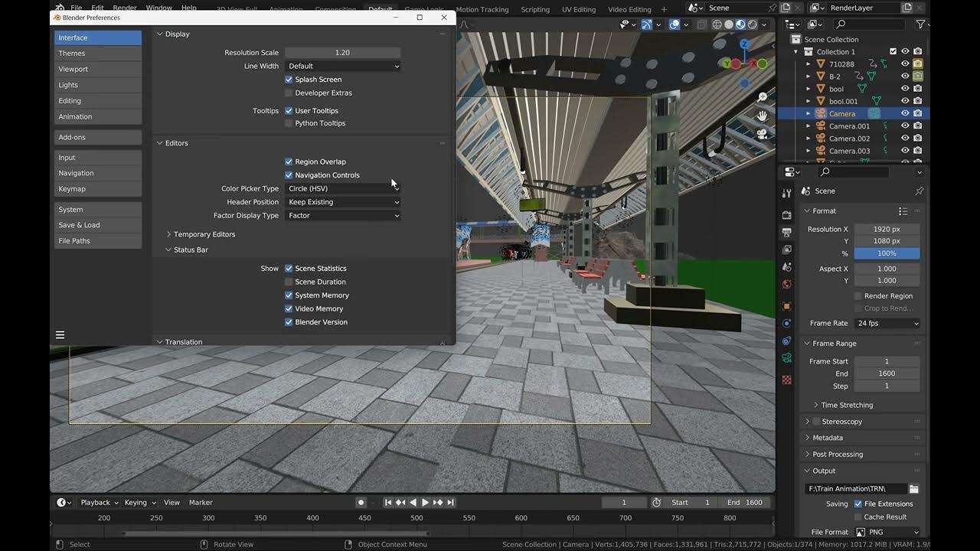Image resolution: width=980 pixels, height=551 pixels.
Task: Click the viewport pan hand icon
Action: pos(762,116)
